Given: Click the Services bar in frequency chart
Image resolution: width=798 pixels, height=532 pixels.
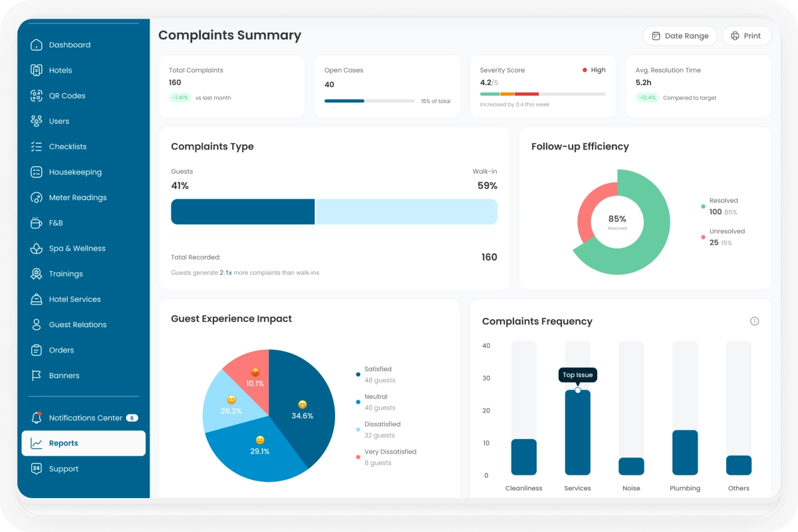Looking at the screenshot, I should click(577, 432).
